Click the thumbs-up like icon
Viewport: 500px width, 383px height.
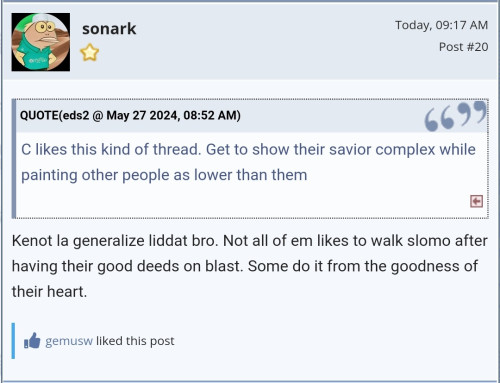pyautogui.click(x=32, y=341)
